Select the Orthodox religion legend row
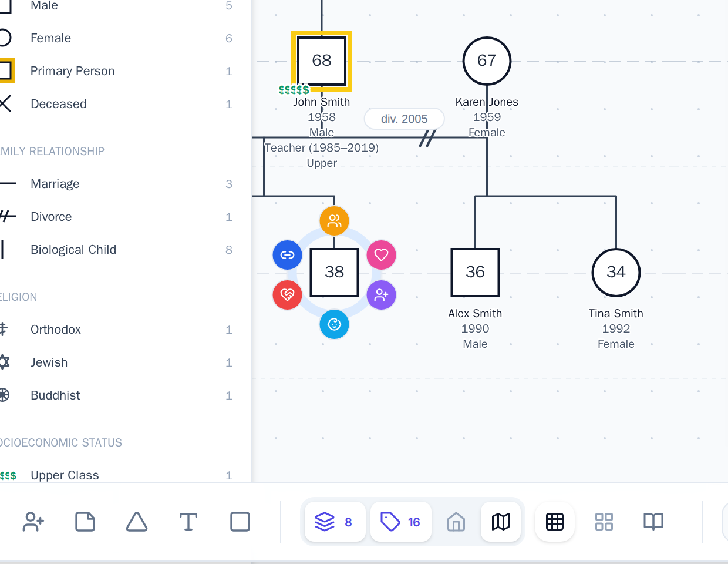The height and width of the screenshot is (564, 728). (116, 330)
